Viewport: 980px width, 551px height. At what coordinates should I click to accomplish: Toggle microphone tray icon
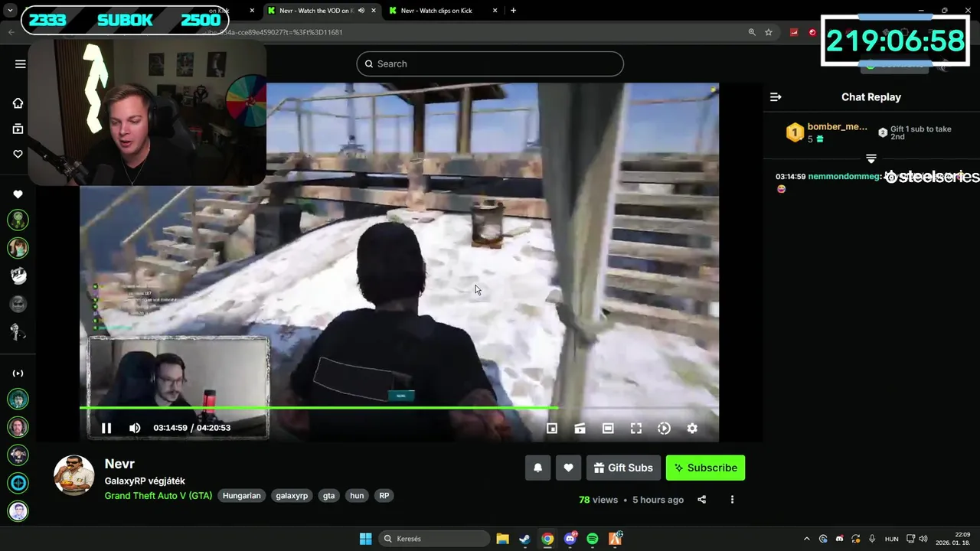pos(872,539)
